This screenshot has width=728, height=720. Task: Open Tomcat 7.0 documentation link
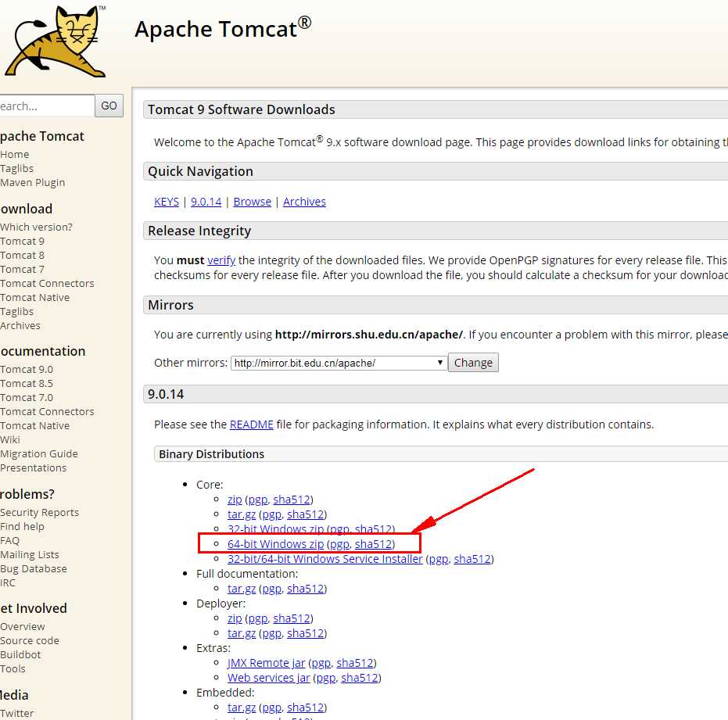click(x=27, y=398)
